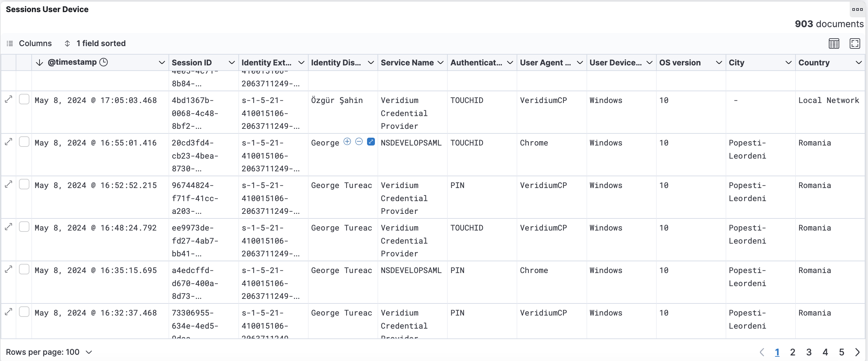This screenshot has height=361, width=868.
Task: Select the 16:55:01.416 row checkbox
Action: tap(24, 142)
